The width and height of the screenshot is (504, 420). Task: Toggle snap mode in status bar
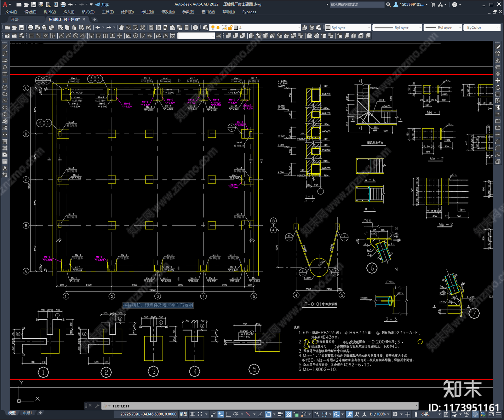pyautogui.click(x=200, y=414)
